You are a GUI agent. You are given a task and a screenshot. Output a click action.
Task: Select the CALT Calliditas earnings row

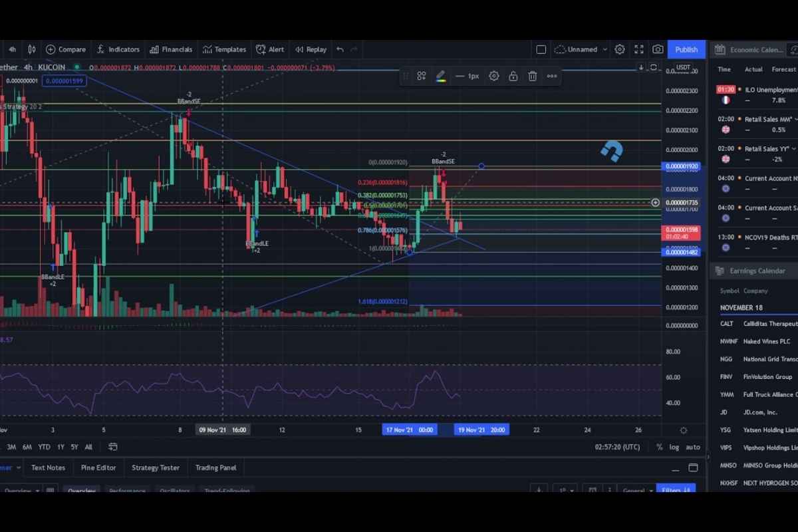[x=757, y=324]
